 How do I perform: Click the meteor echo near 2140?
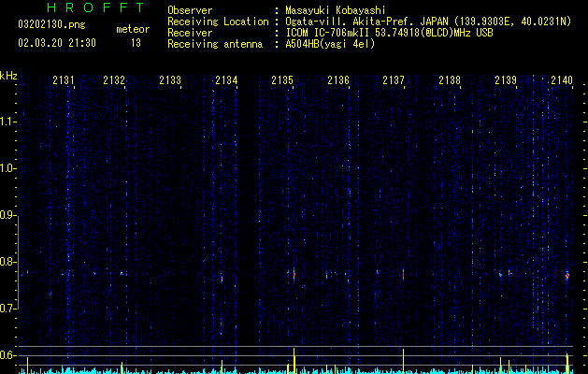(567, 276)
